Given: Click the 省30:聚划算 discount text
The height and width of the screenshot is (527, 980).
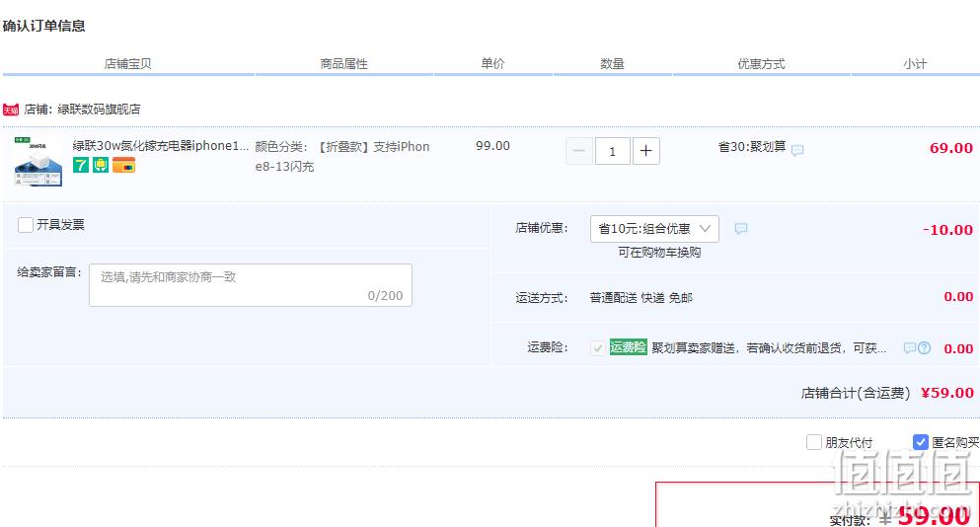Looking at the screenshot, I should point(752,147).
